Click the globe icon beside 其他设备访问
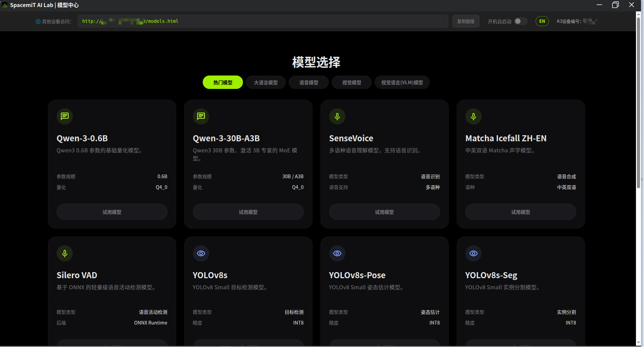This screenshot has width=644, height=349. coord(38,21)
